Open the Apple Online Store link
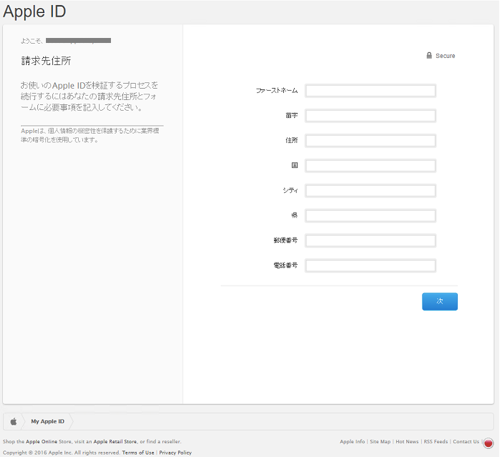Image resolution: width=500 pixels, height=457 pixels. coord(42,442)
